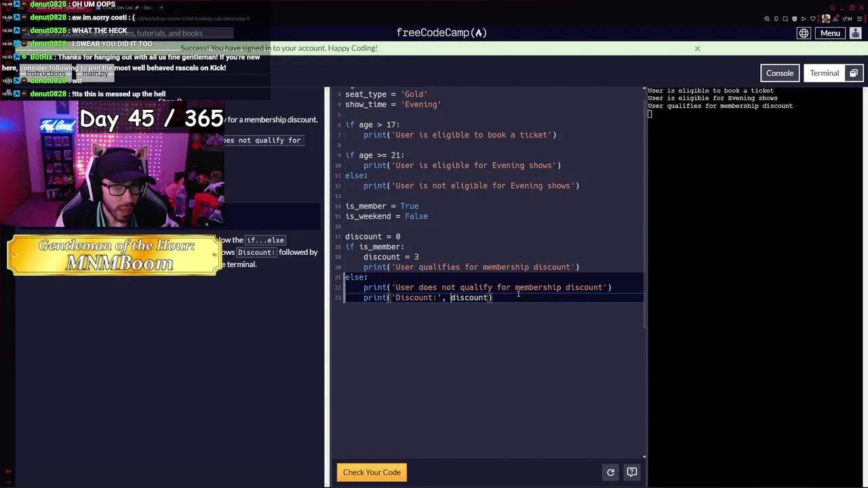868x488 pixels.
Task: Click the "discount = 3" line
Action: tap(391, 257)
